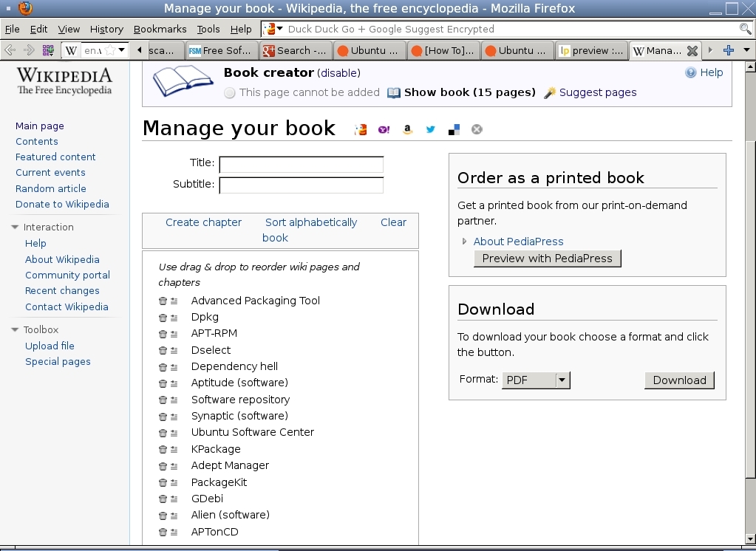The height and width of the screenshot is (551, 756).
Task: Open the File menu
Action: (12, 29)
